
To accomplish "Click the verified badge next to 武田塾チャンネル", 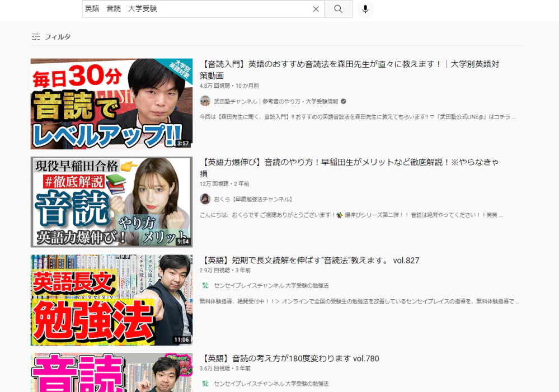I will tap(342, 101).
